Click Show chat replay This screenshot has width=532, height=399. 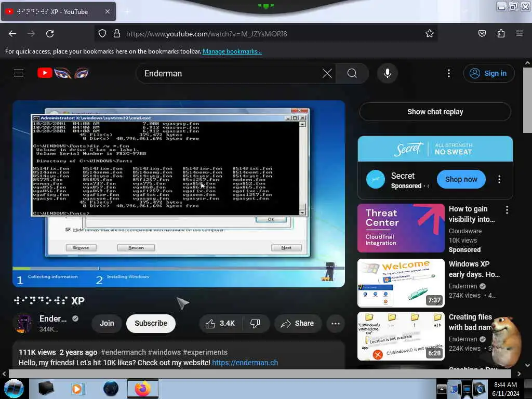coord(435,112)
